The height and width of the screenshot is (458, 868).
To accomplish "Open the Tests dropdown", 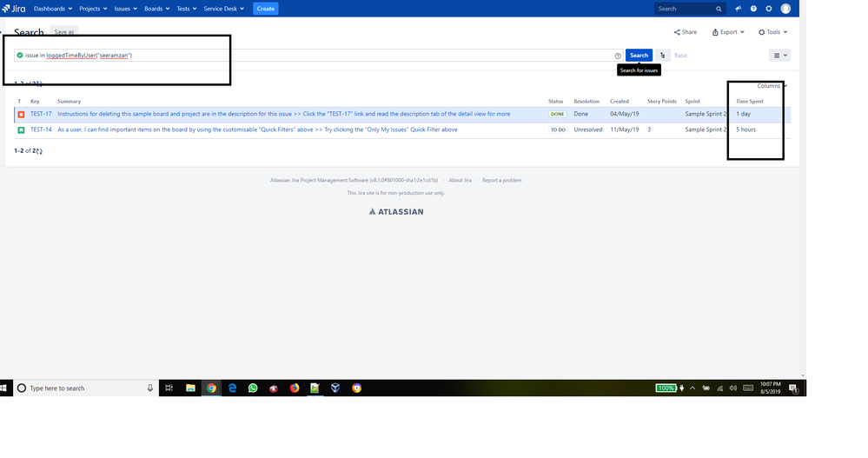I will click(x=187, y=9).
